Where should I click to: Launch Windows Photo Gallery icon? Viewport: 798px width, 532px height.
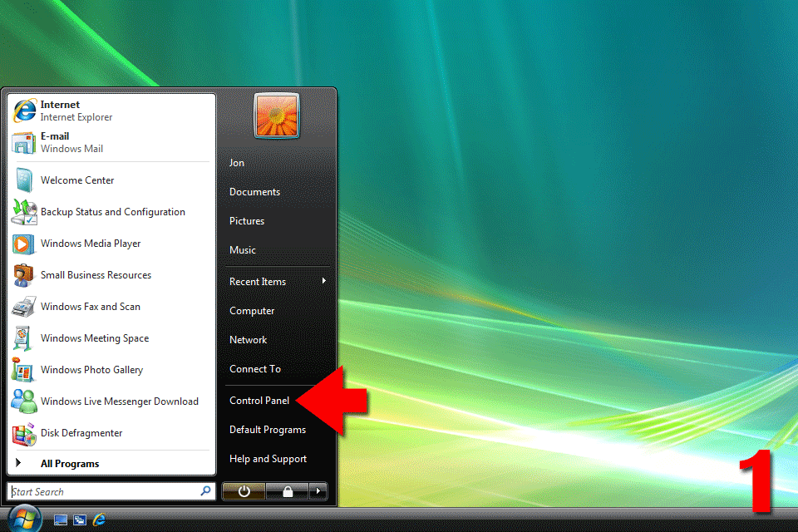23,370
